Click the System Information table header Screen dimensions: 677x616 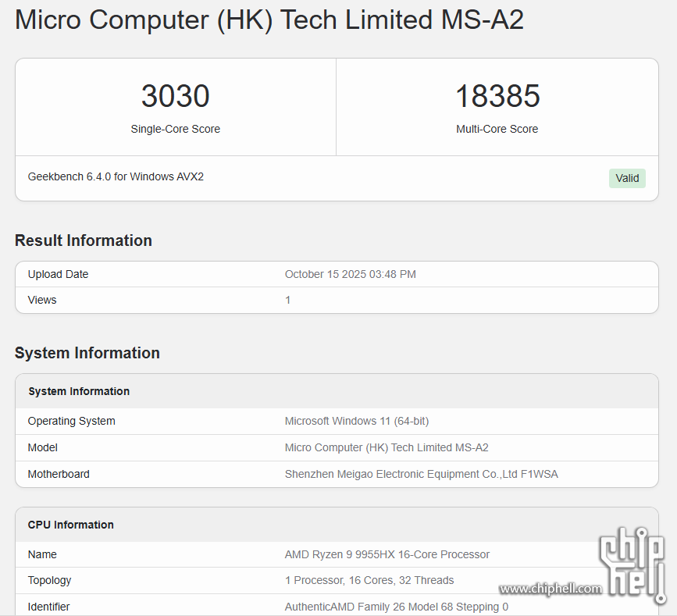[79, 391]
